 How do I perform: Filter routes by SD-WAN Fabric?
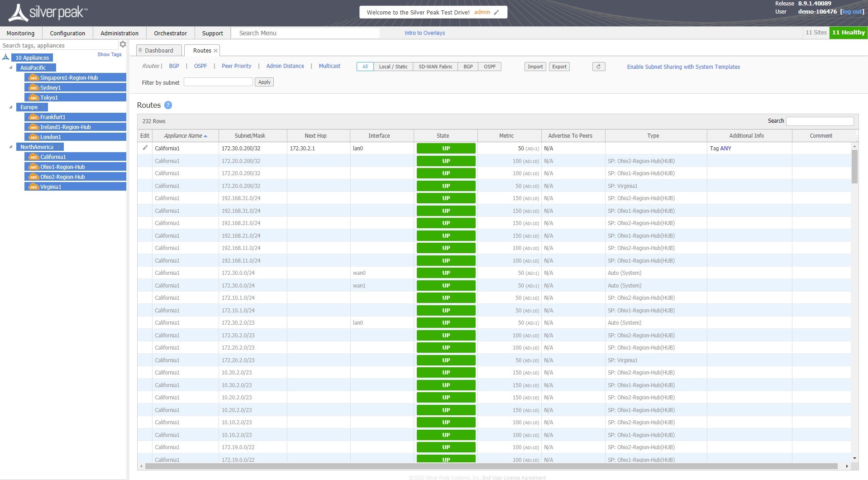(435, 67)
